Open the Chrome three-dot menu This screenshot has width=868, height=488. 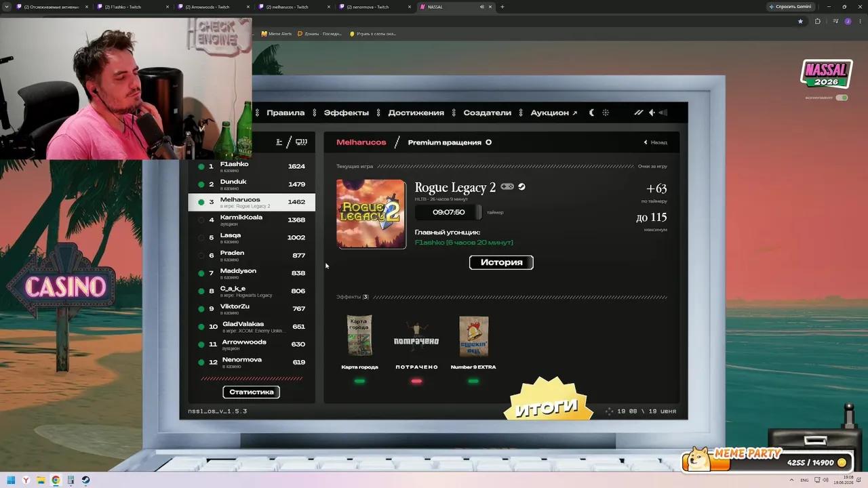pyautogui.click(x=860, y=21)
